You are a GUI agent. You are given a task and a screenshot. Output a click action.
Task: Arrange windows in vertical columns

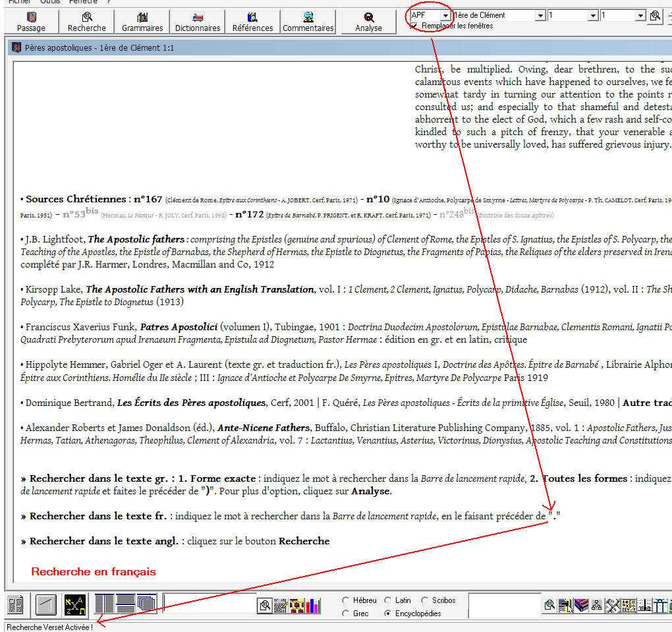[104, 604]
